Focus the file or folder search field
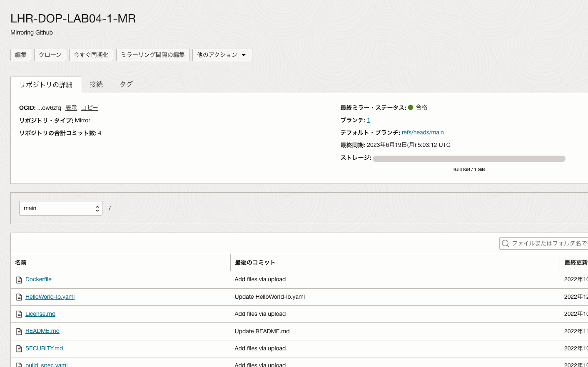Screen dimensions: 588x367 coord(544,243)
